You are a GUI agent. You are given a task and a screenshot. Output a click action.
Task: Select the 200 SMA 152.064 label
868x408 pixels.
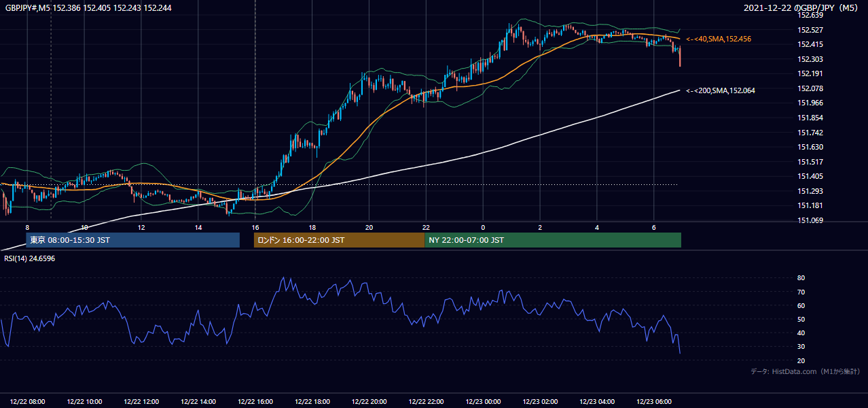tap(721, 90)
